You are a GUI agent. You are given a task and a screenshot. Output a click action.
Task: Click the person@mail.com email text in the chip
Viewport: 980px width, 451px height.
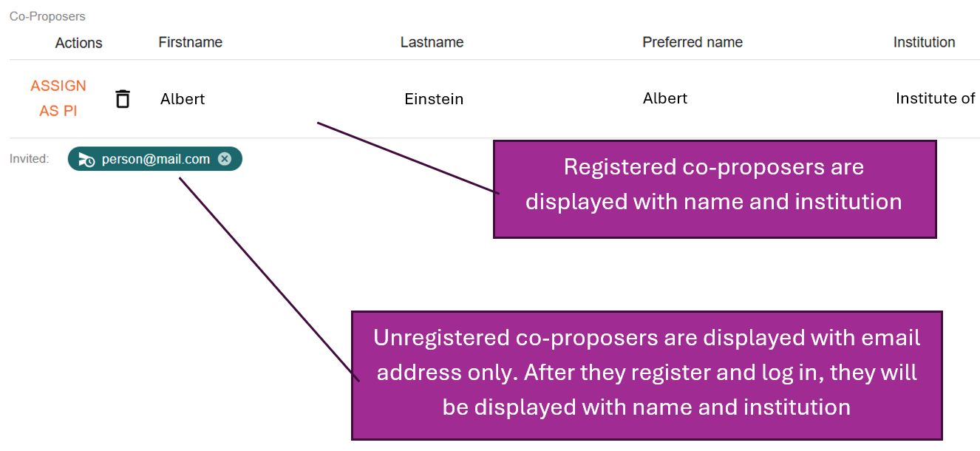coord(155,159)
